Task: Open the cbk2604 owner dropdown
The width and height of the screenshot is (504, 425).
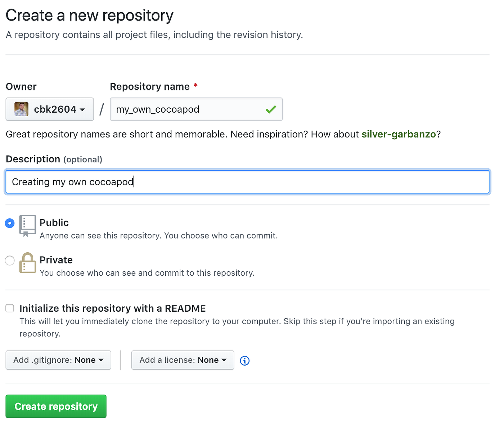Action: pos(49,109)
